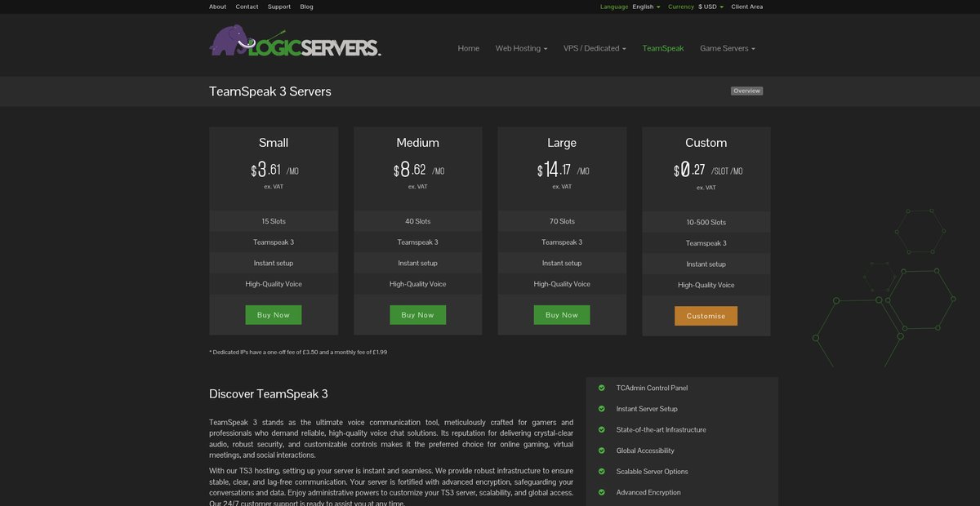Click Buy Now for Medium plan

point(418,315)
